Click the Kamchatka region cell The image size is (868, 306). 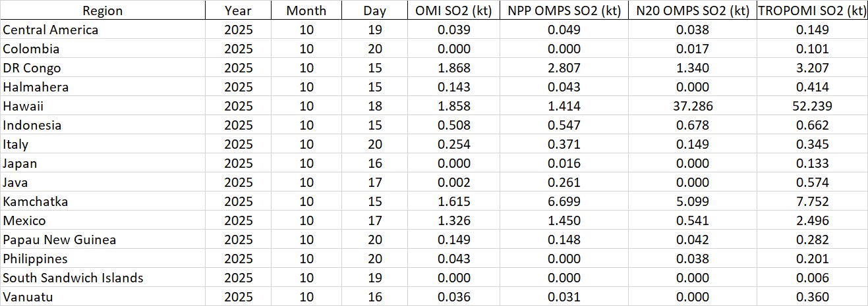click(36, 201)
